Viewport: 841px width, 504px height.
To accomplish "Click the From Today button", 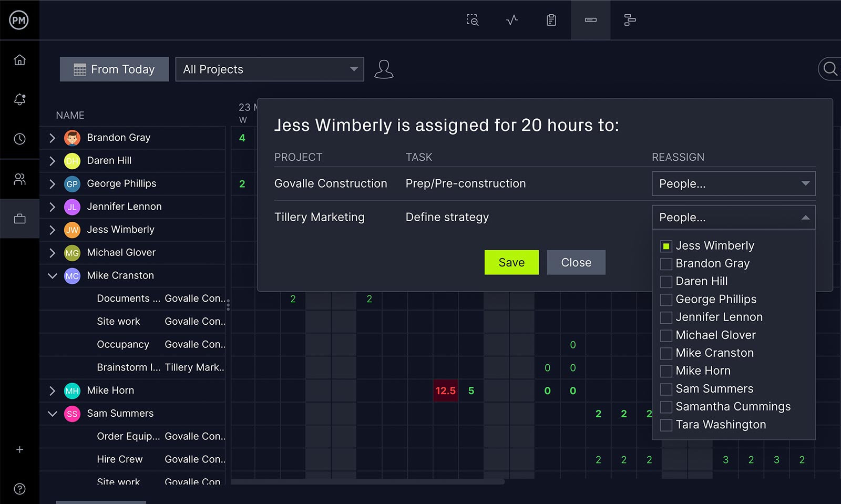I will point(114,69).
